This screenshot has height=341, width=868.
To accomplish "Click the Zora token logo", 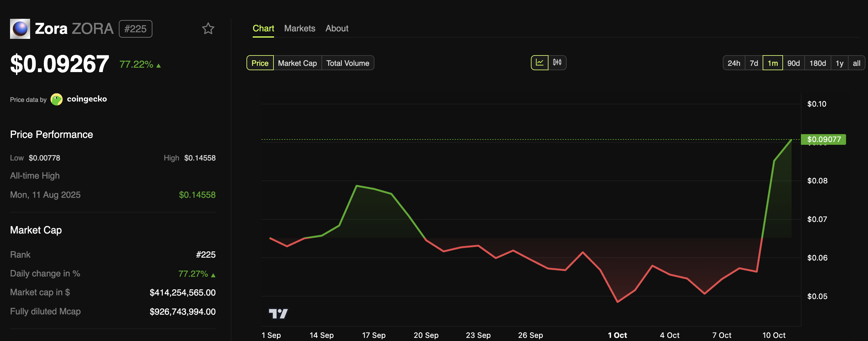I will point(20,29).
